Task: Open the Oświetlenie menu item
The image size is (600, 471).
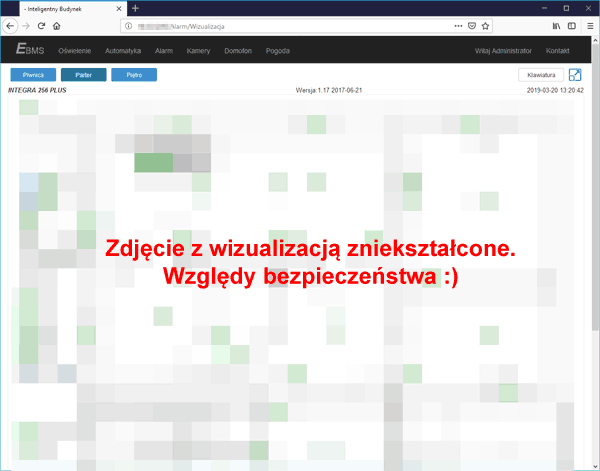Action: tap(76, 50)
